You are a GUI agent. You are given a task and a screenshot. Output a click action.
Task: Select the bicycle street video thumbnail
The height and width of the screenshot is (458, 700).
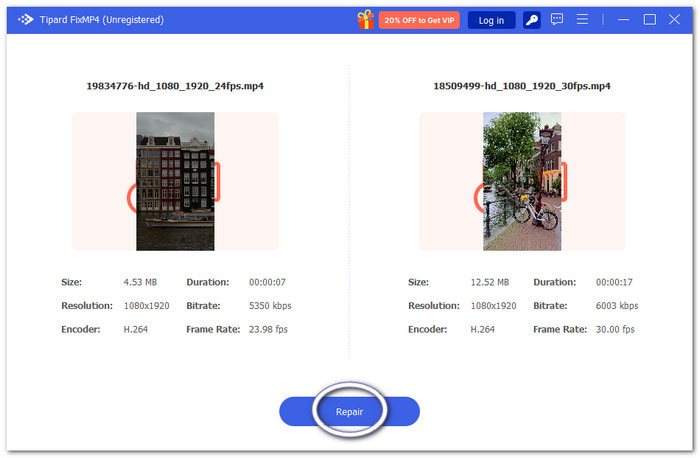pyautogui.click(x=522, y=181)
